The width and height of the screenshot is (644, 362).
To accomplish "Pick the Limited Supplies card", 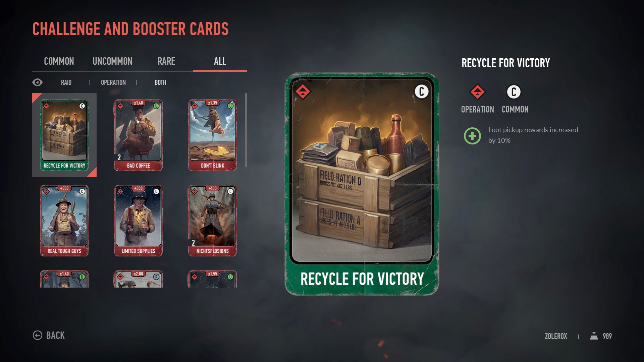I will pos(139,221).
